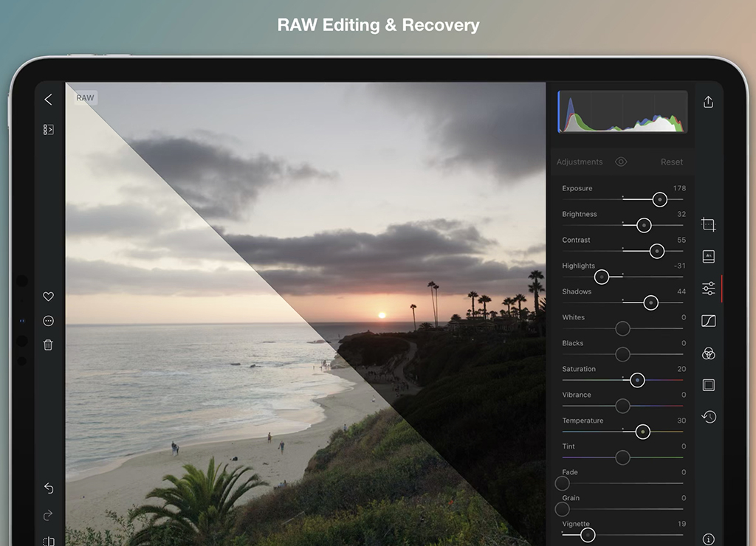Click the Exposure value 178

(x=679, y=188)
